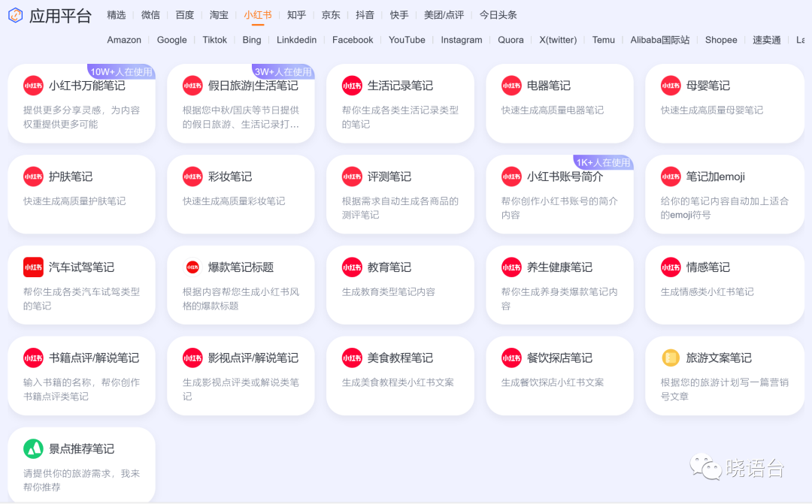Click the hexagon 应用平台 logo icon
The height and width of the screenshot is (504, 812).
(15, 15)
